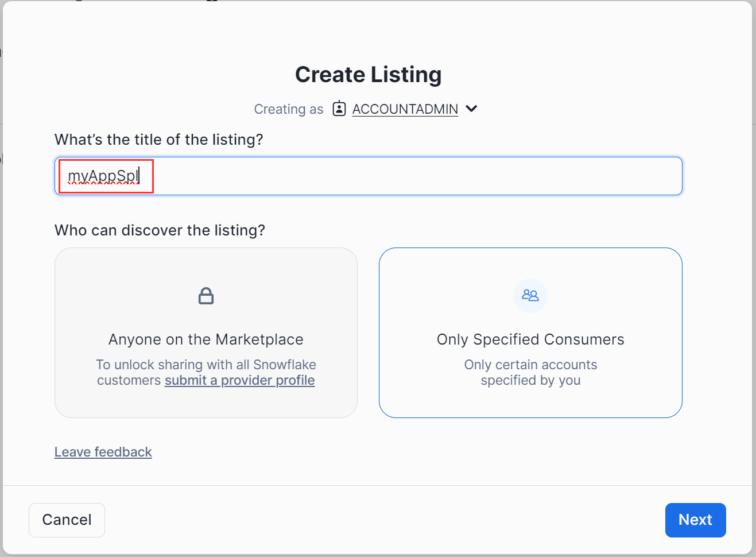
Task: Click "Who can discover the listing?" label
Action: (160, 230)
